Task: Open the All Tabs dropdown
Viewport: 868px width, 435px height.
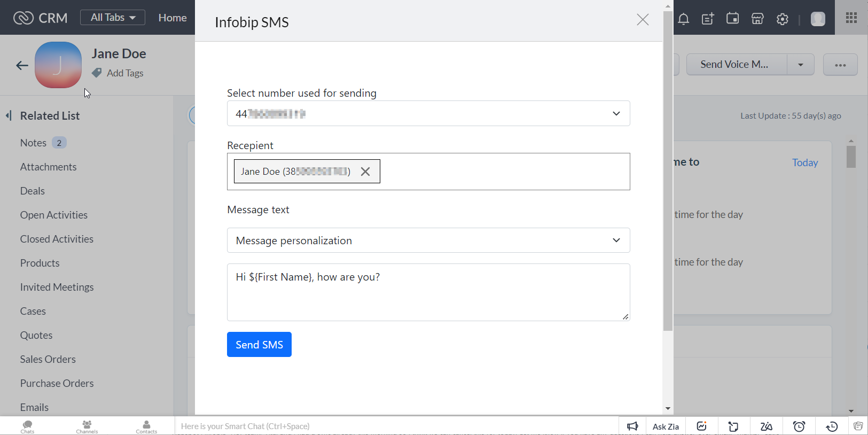Action: pyautogui.click(x=113, y=18)
